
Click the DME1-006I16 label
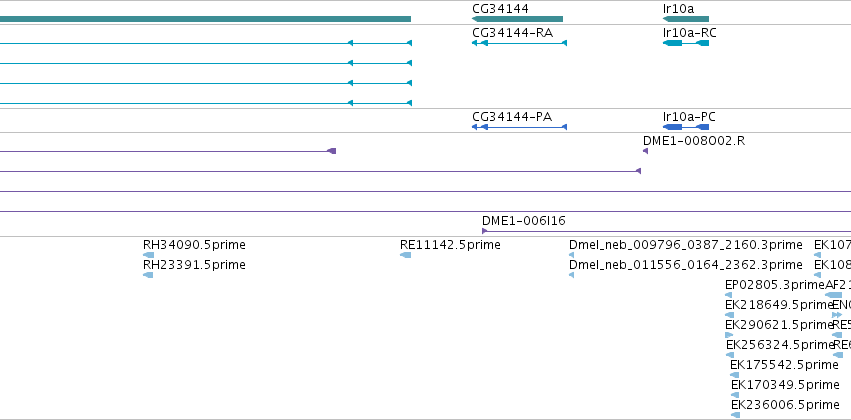coord(524,220)
